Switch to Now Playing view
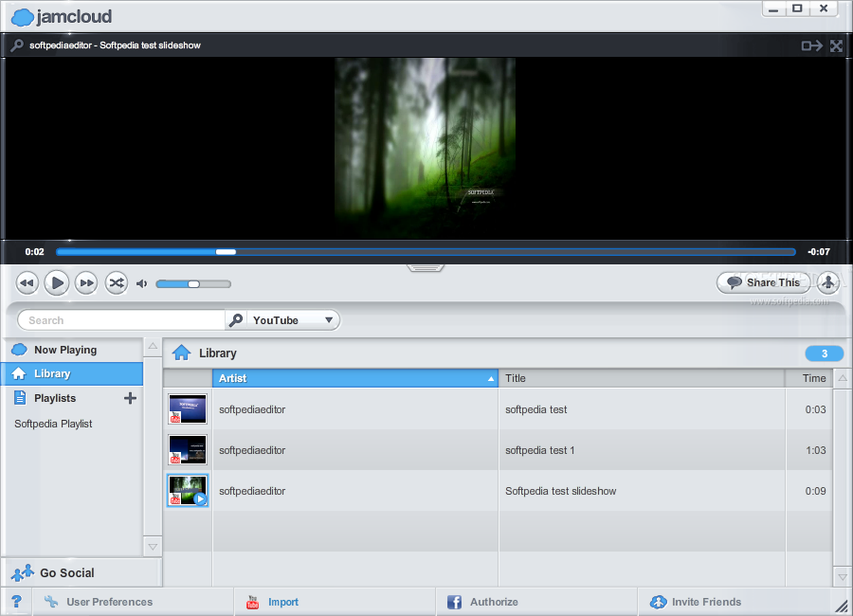Viewport: 853px width, 616px height. 72,350
